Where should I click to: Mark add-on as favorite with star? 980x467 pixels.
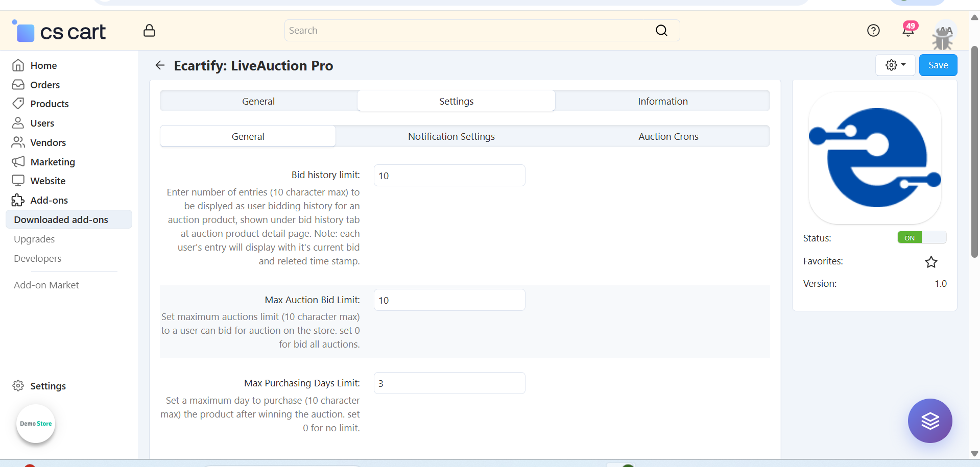pos(931,262)
